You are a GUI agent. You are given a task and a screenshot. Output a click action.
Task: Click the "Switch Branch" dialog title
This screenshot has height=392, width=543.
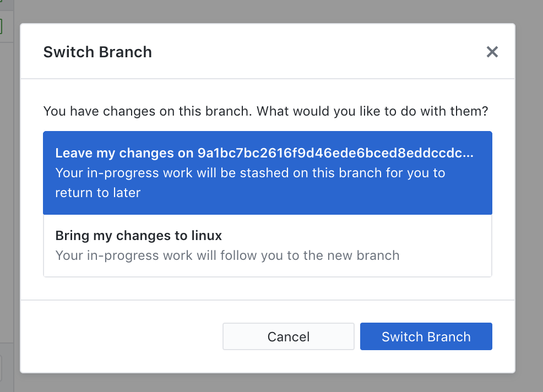97,52
